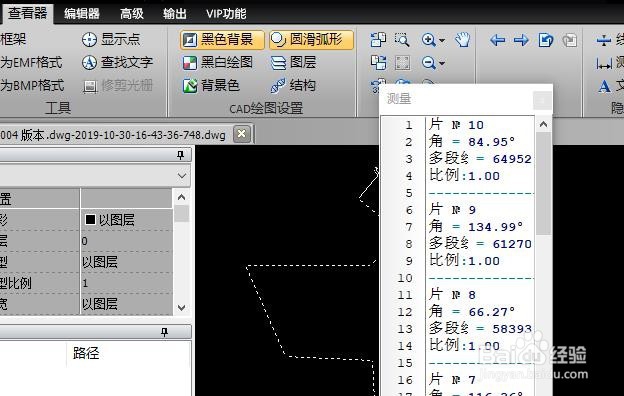Select the line 角 = 66.27°
This screenshot has height=396, width=624.
coord(472,312)
